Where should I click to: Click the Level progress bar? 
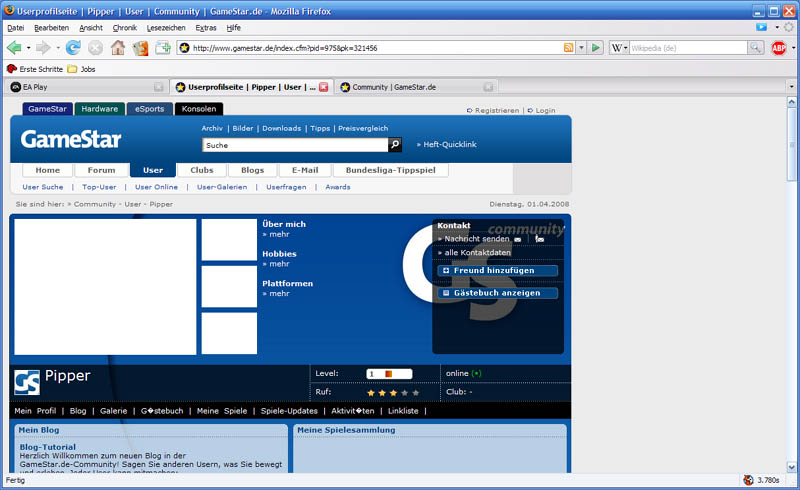pos(389,374)
